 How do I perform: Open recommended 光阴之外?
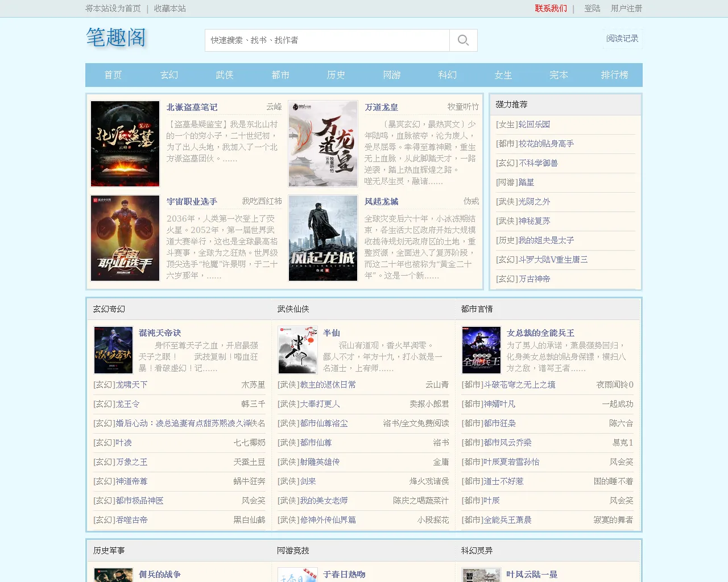pos(534,202)
